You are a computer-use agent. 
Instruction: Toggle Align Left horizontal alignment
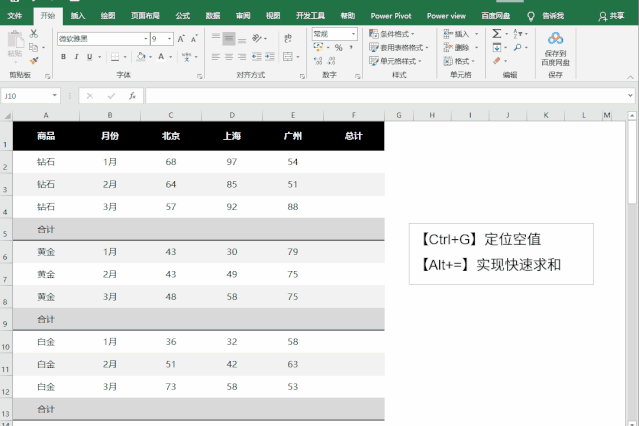click(216, 57)
